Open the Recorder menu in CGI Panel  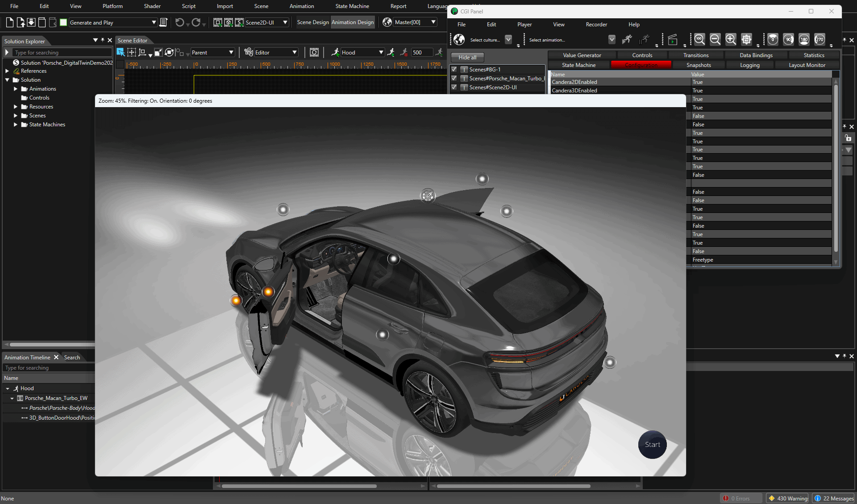(596, 25)
